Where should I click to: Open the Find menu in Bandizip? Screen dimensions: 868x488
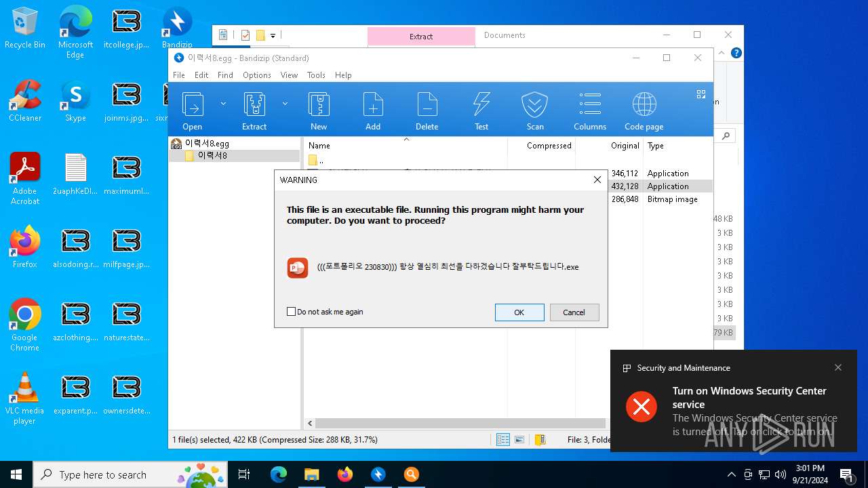(x=225, y=75)
